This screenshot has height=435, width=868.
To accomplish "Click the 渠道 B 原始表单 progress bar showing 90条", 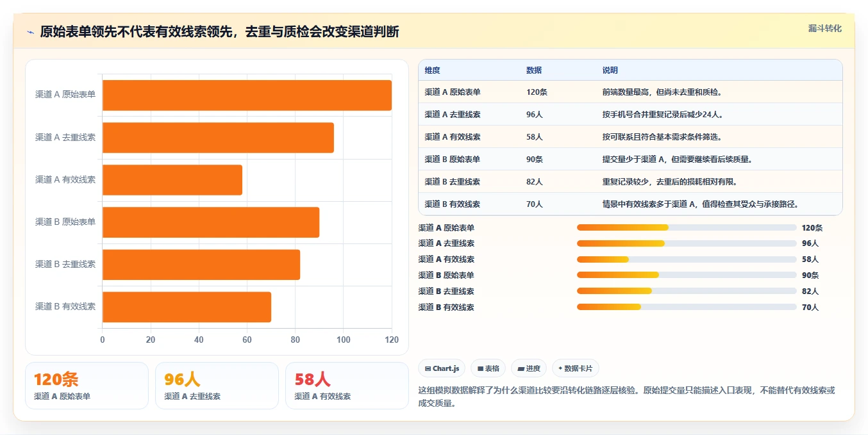I will [687, 275].
